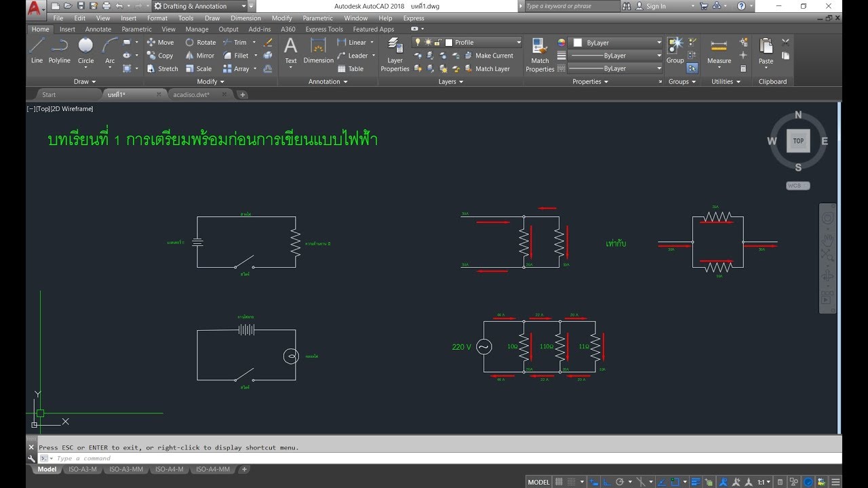This screenshot has width=868, height=488.
Task: Activate the Mirror command
Action: coord(200,56)
